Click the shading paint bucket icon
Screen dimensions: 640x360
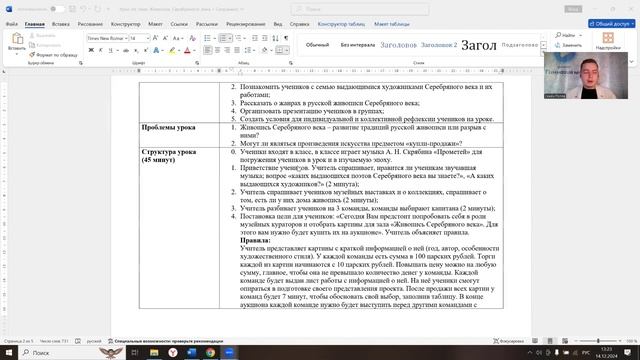(264, 50)
